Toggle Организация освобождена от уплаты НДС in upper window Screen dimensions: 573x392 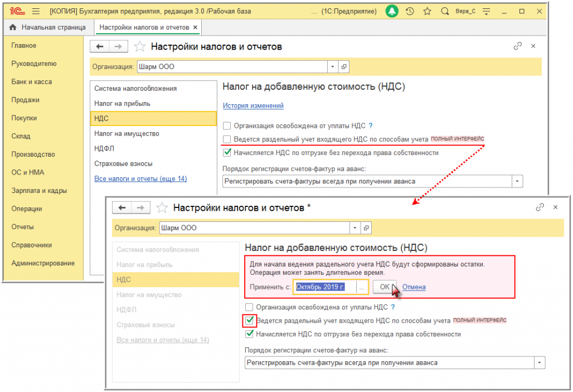pos(227,126)
